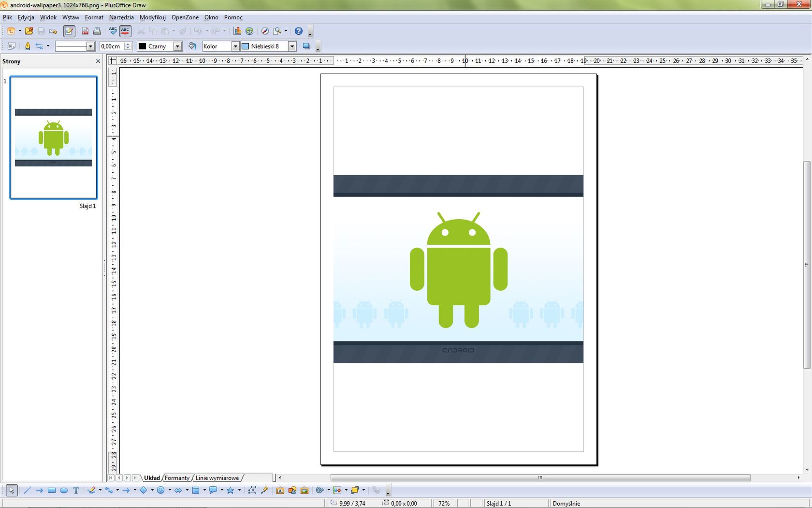Viewport: 812px width, 508px height.
Task: Click the hyperlink globe icon
Action: 249,31
